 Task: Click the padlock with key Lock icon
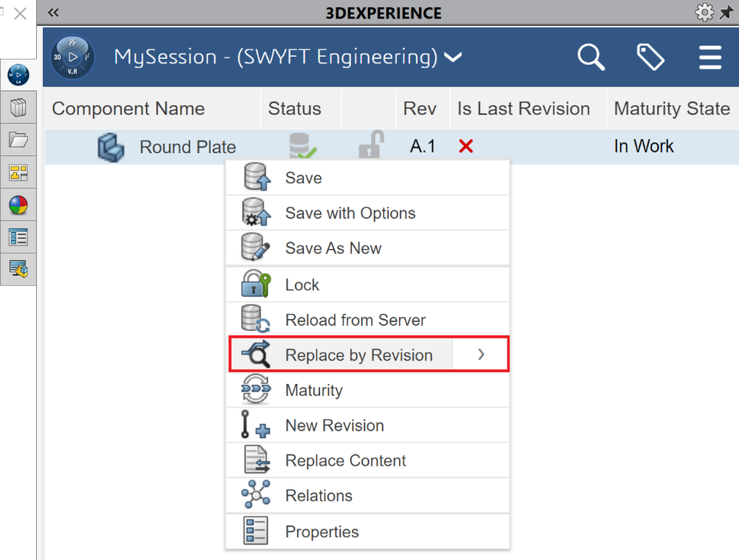pos(256,284)
